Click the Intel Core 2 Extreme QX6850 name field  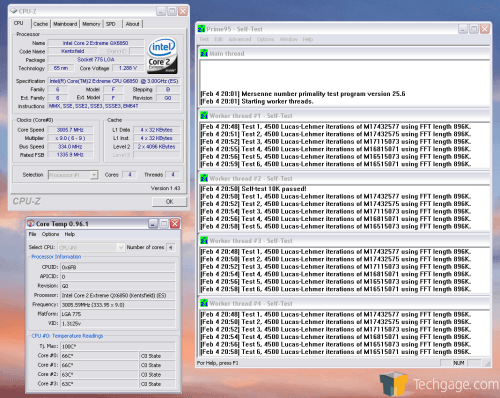(x=96, y=43)
